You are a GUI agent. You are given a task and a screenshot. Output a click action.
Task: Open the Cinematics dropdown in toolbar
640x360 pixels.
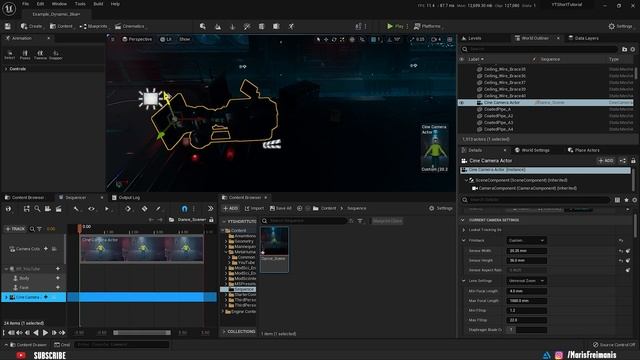[x=130, y=26]
